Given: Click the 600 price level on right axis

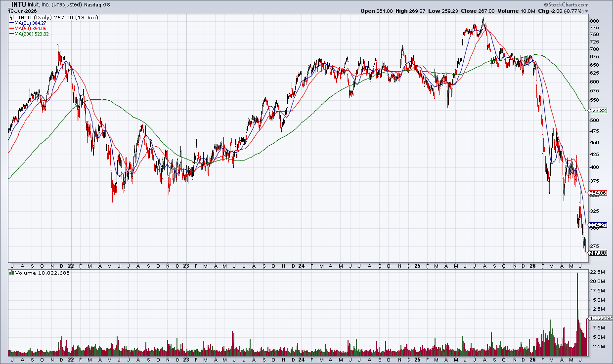Looking at the screenshot, I should coord(594,82).
